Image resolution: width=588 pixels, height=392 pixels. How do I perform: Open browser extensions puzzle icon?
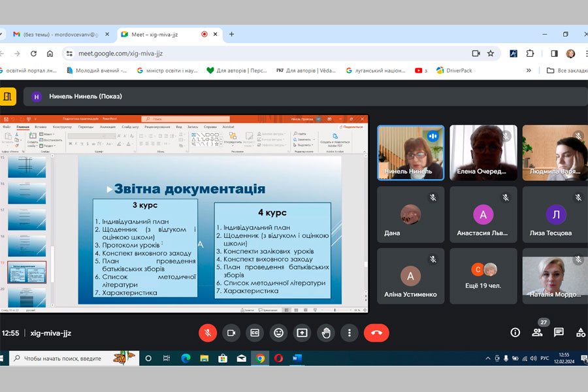[x=530, y=54]
